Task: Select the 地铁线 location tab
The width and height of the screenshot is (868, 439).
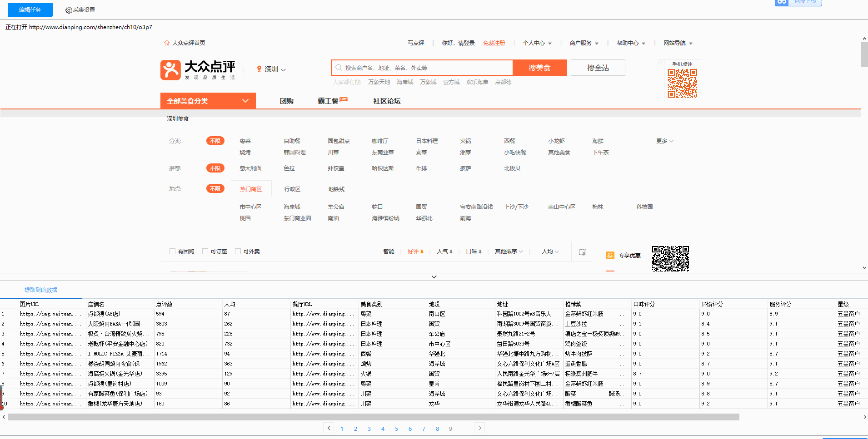Action: [x=336, y=189]
